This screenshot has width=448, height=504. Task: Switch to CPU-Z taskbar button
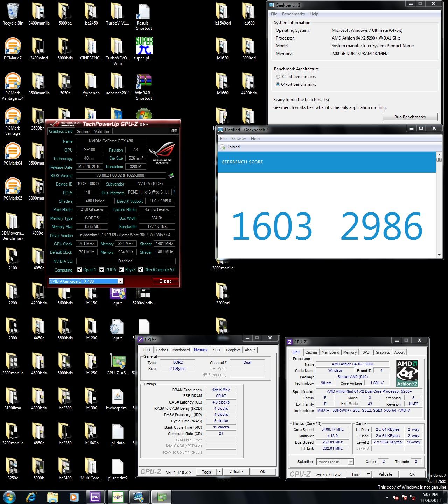click(x=95, y=497)
